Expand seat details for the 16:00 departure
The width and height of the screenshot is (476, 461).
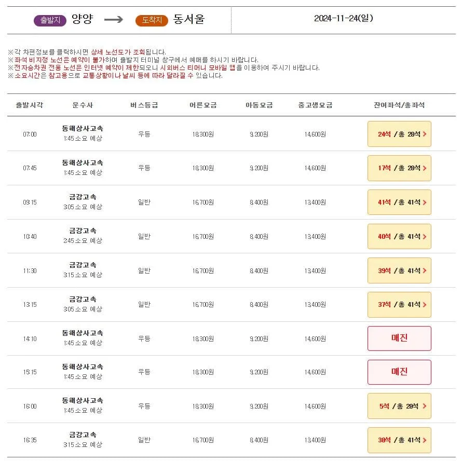[x=399, y=406]
